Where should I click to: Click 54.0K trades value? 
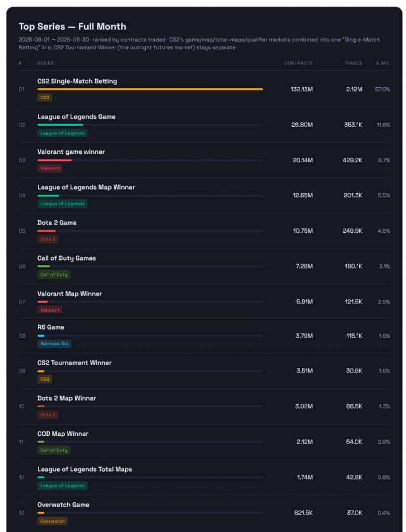point(354,442)
